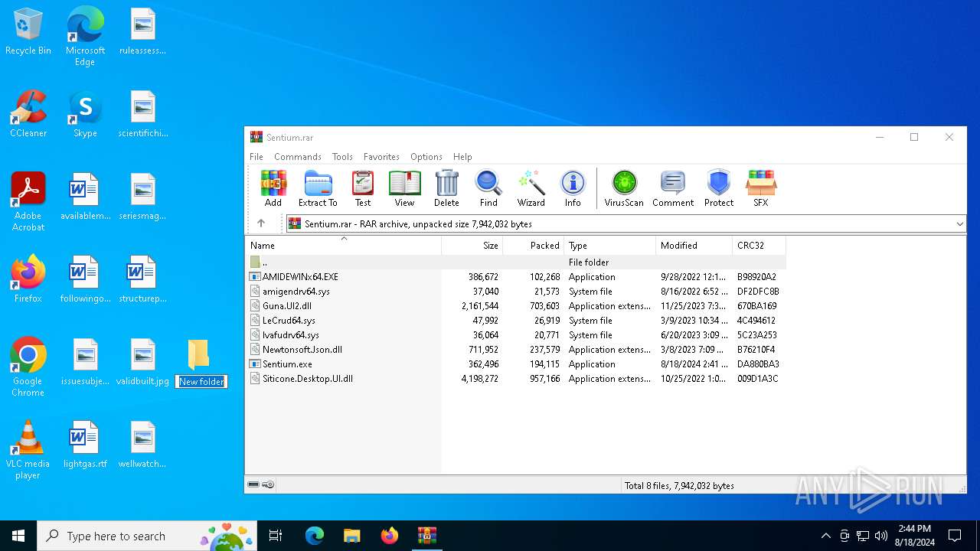
Task: Open Task View on the taskbar
Action: point(276,536)
